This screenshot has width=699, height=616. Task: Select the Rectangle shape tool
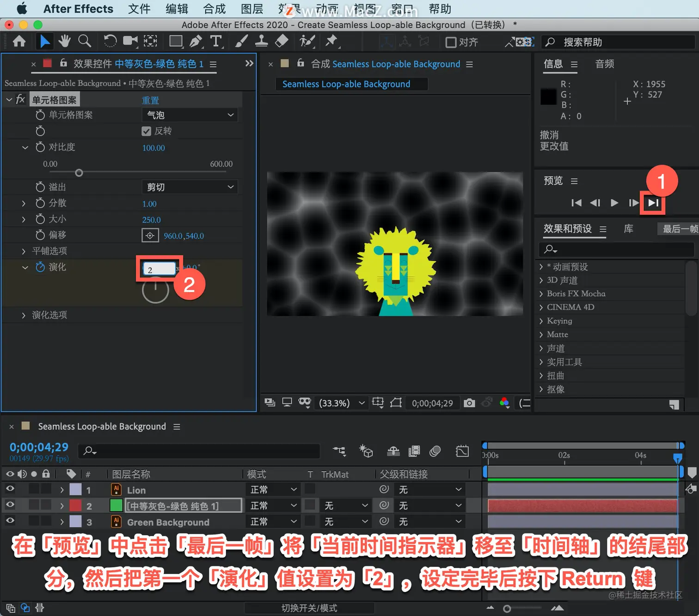(x=176, y=42)
